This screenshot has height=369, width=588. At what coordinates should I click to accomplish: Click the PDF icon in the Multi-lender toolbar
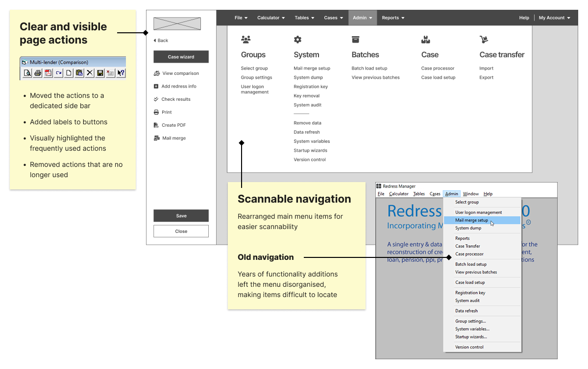(48, 73)
